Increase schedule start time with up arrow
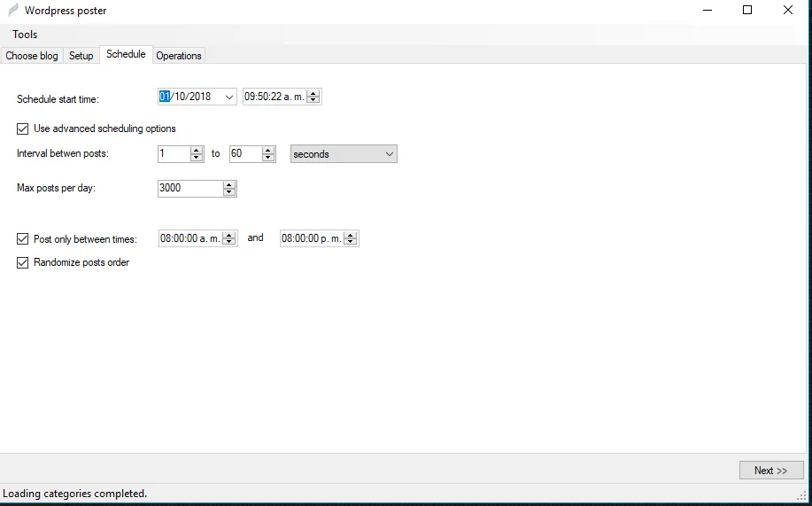The image size is (812, 506). 313,93
